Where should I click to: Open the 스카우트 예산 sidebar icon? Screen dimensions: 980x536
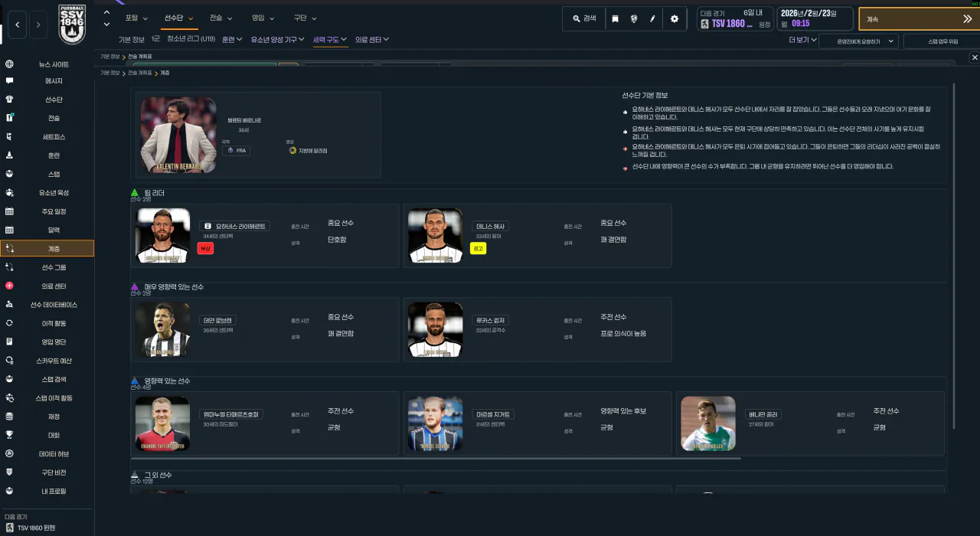point(9,360)
